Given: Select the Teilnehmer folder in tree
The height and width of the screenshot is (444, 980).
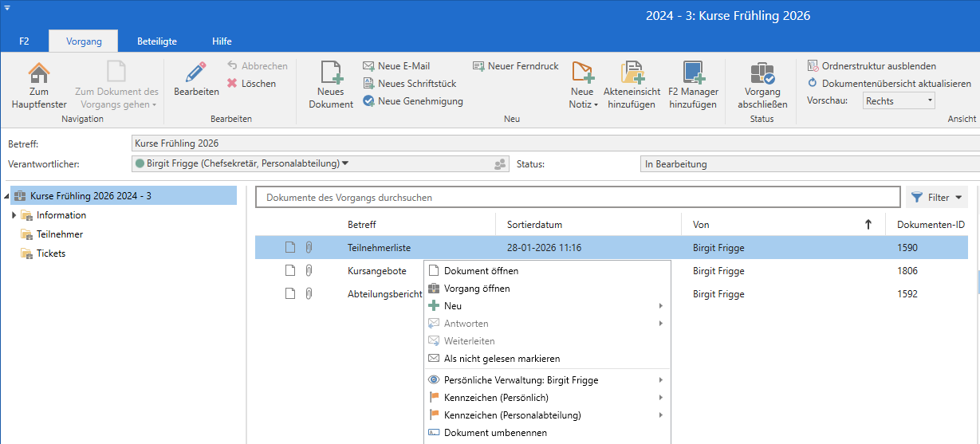Looking at the screenshot, I should 59,234.
